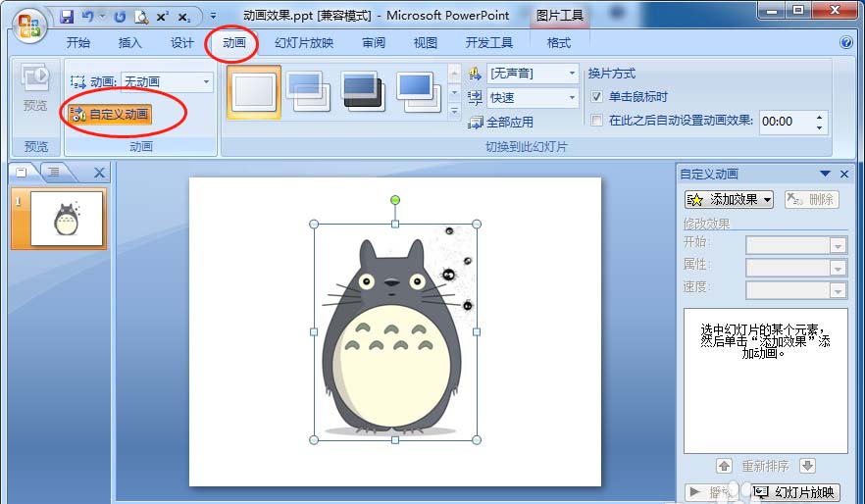Click the 播放 play button in task pane
865x504 pixels.
713,492
